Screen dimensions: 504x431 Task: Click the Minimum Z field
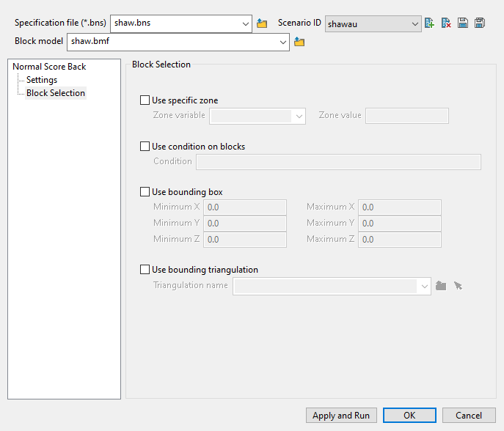tap(245, 240)
